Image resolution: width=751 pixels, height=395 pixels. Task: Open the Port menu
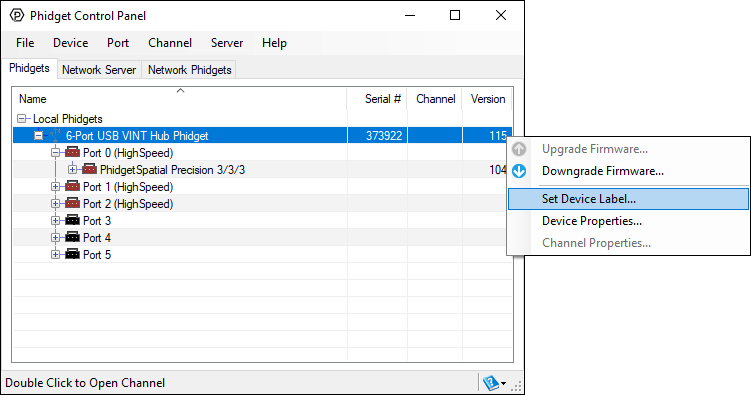(x=118, y=43)
